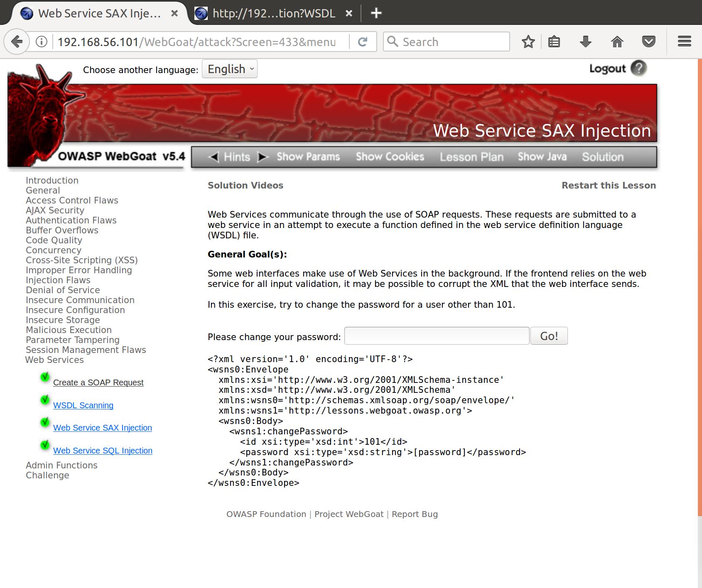Open the OWASP Foundation footer link
This screenshot has height=588, width=702.
(266, 514)
